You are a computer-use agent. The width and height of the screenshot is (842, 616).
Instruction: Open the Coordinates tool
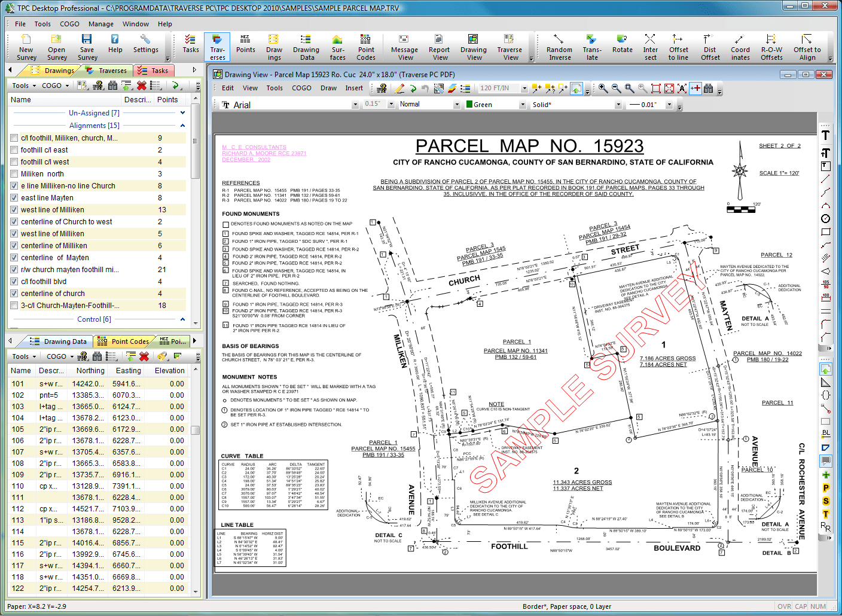pyautogui.click(x=740, y=47)
